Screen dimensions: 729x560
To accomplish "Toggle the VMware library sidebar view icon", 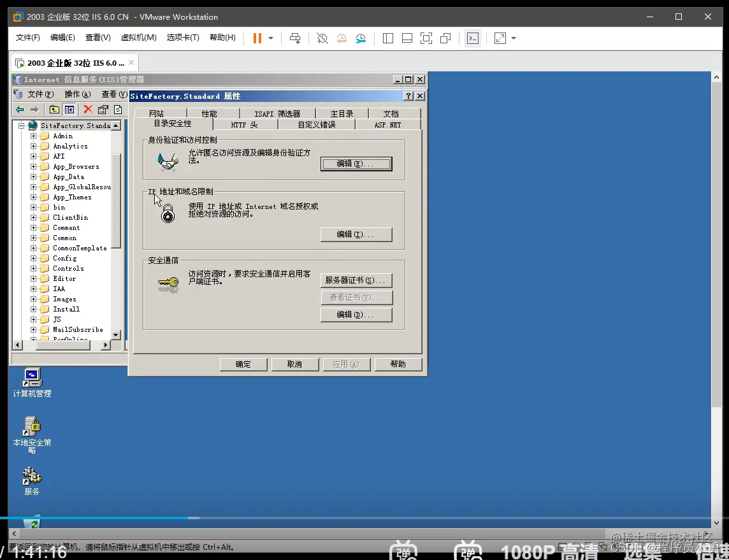I will (387, 38).
